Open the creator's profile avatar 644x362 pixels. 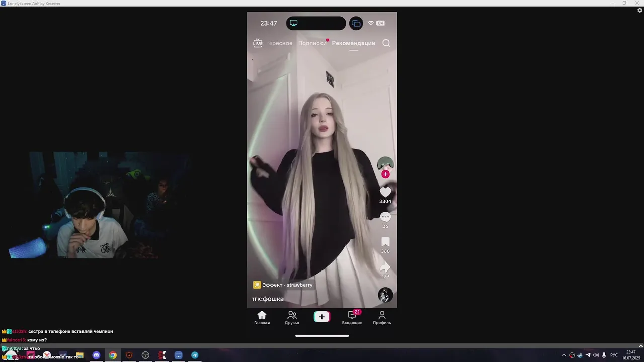click(x=385, y=164)
